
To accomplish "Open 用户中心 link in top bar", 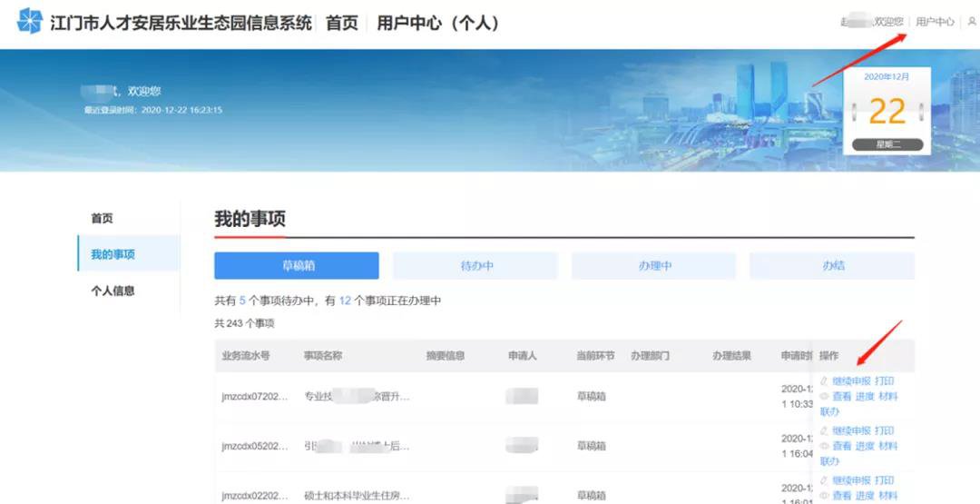I will (935, 22).
